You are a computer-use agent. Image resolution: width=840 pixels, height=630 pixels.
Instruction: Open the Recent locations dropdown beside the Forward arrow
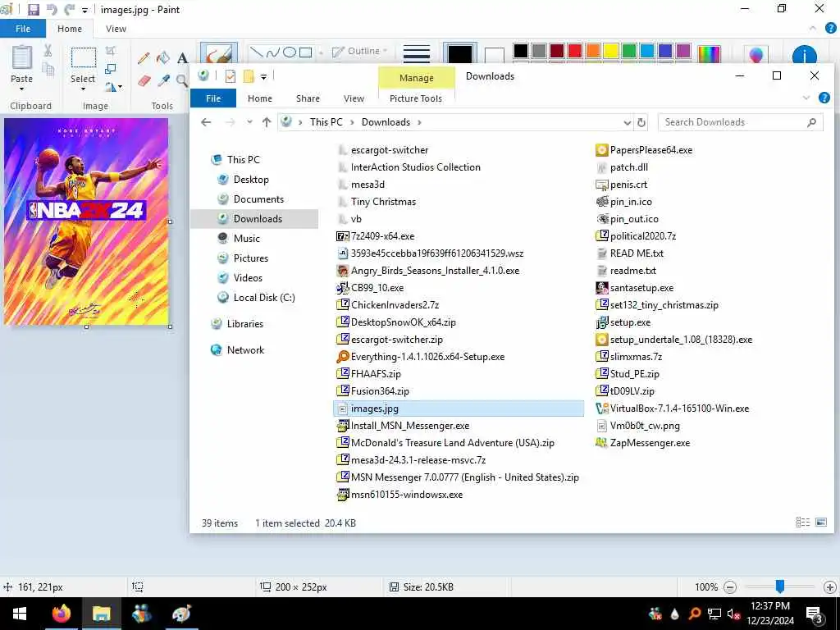[x=249, y=122]
